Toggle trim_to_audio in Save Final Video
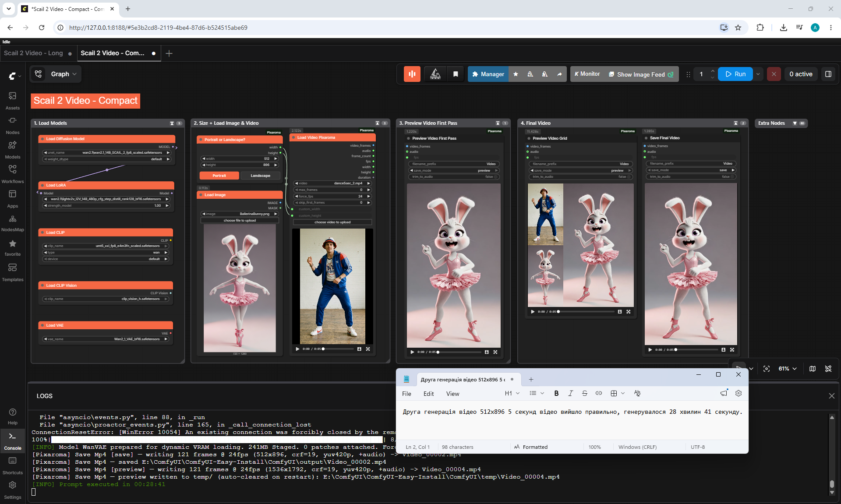 pos(691,177)
